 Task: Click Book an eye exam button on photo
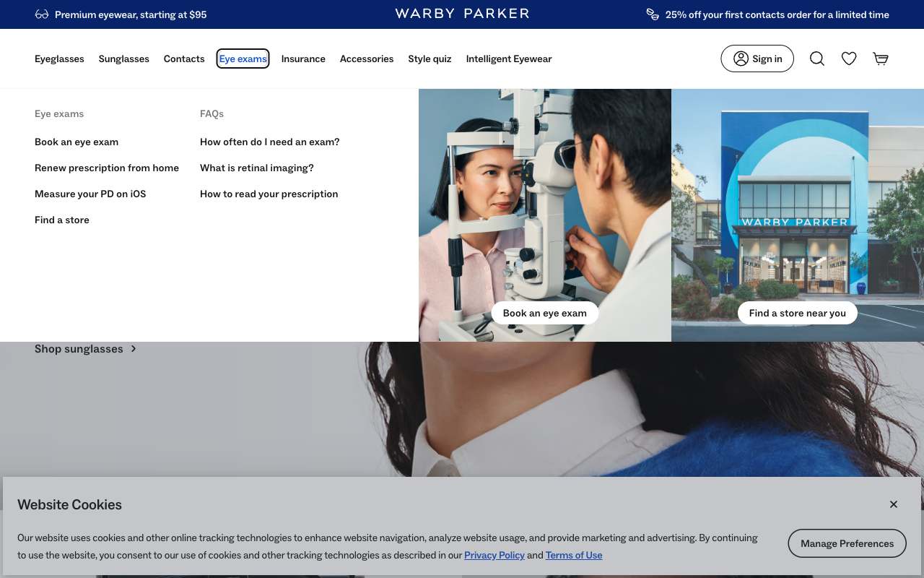(545, 313)
